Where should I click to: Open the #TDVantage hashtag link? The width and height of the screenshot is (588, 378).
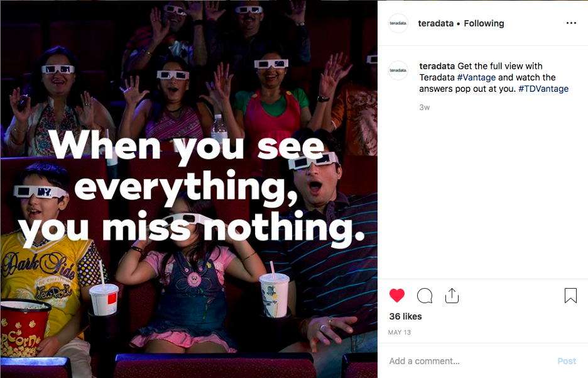click(x=543, y=89)
